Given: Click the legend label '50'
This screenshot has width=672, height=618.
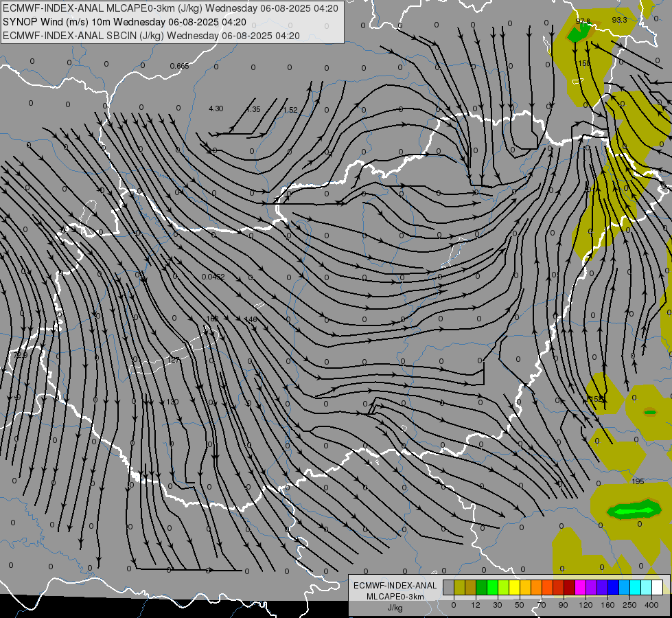Looking at the screenshot, I should pyautogui.click(x=520, y=605).
